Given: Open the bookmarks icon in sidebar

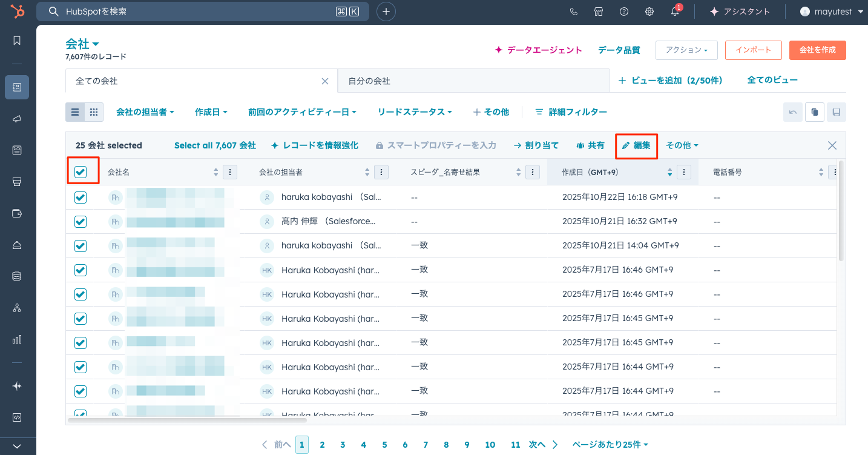Looking at the screenshot, I should (17, 41).
